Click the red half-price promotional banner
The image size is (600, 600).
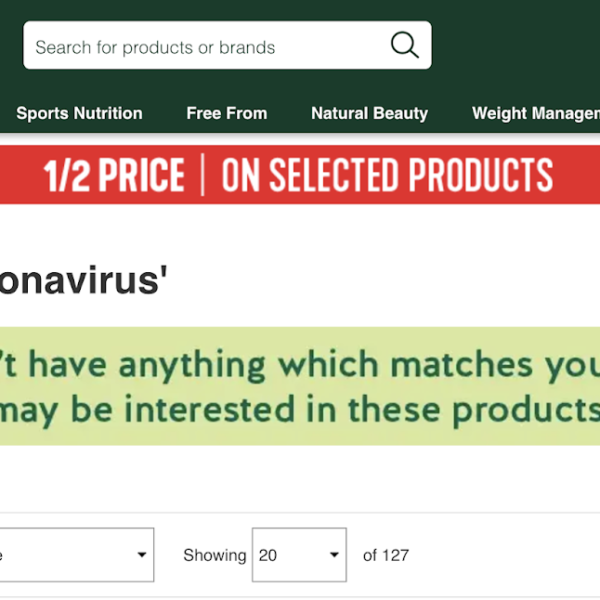300,175
